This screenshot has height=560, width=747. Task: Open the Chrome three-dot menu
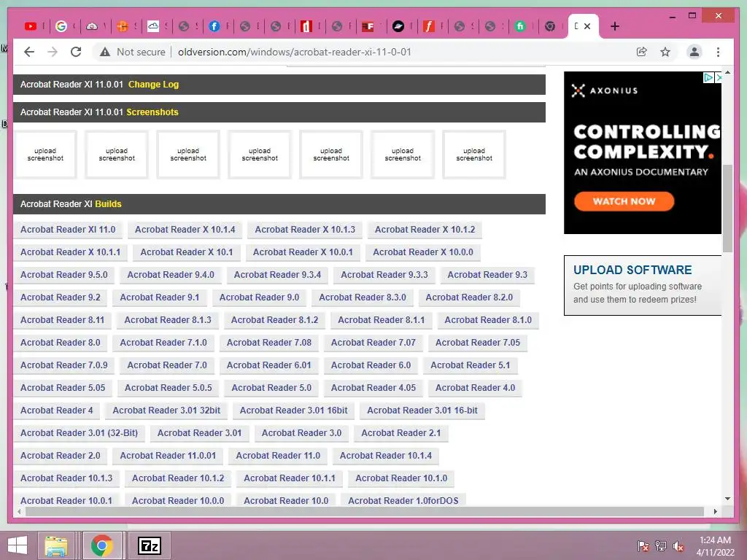pyautogui.click(x=718, y=52)
